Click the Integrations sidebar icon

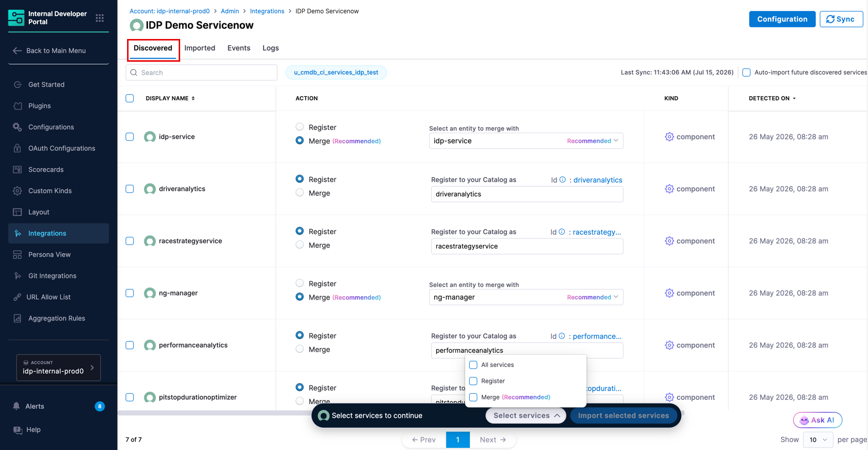tap(18, 233)
